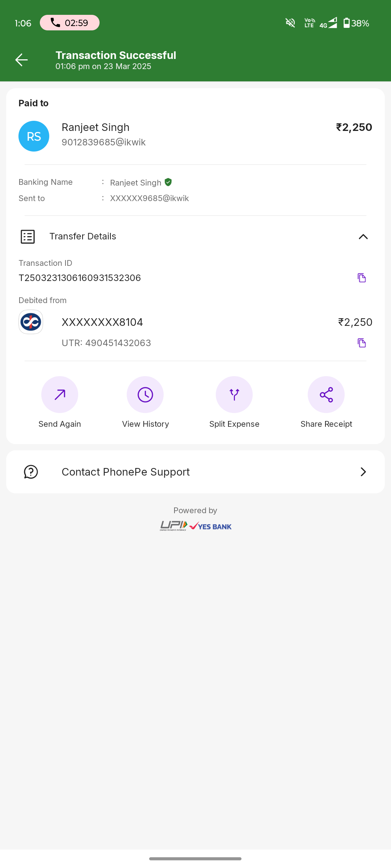The image size is (391, 868).
Task: Tap the Transfer Details heading
Action: (x=83, y=237)
